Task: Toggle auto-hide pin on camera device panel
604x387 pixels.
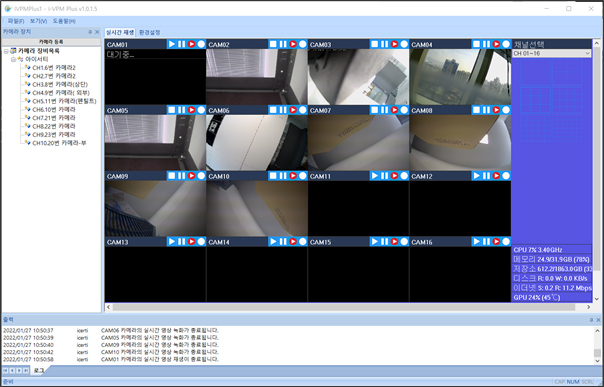Action: click(90, 32)
